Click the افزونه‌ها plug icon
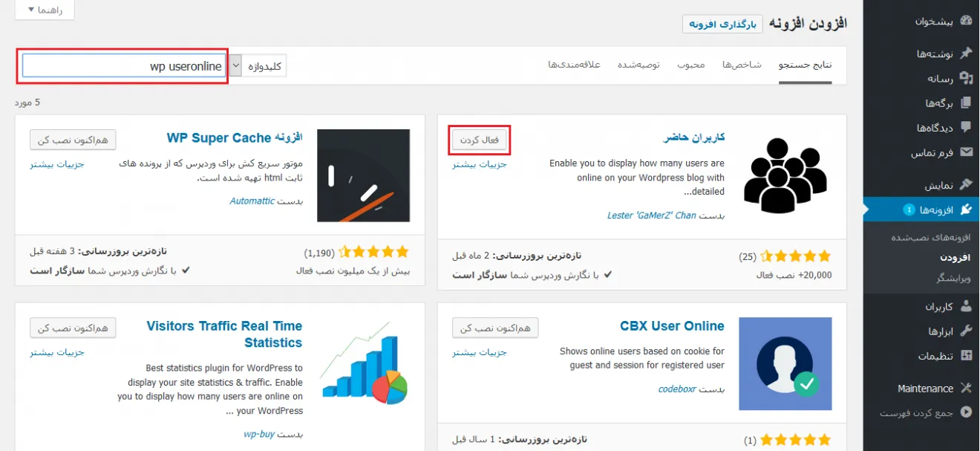 coord(966,210)
